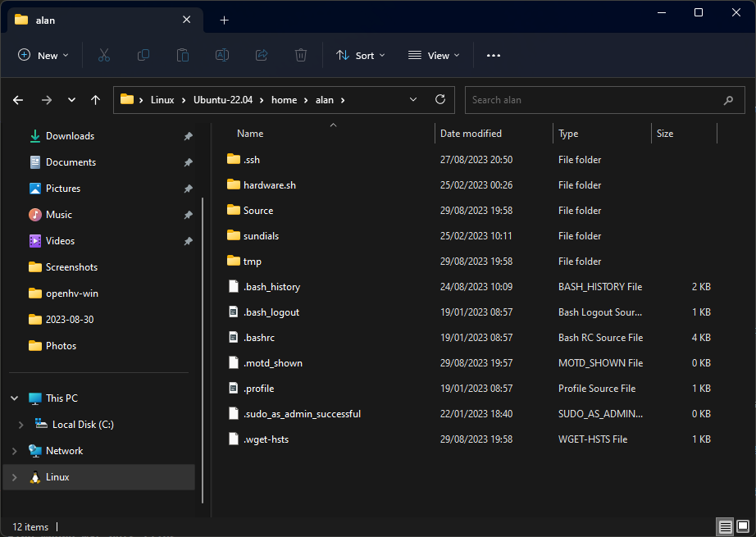Click the Cut scissors icon in toolbar
756x537 pixels.
pyautogui.click(x=103, y=55)
